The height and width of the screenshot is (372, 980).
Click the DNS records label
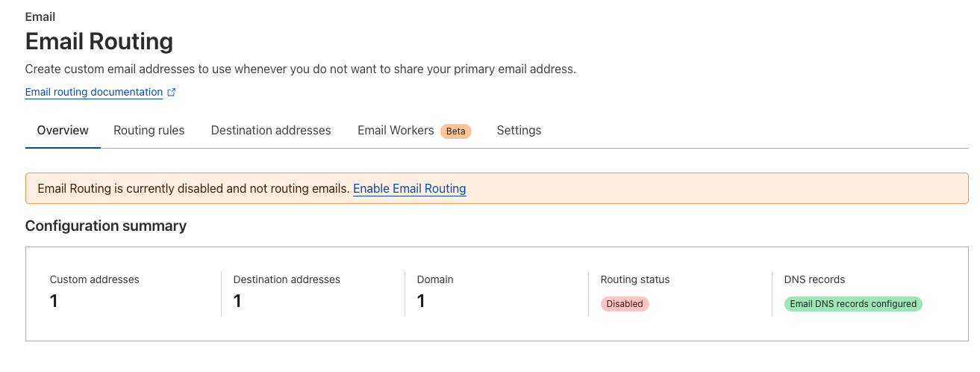coord(814,279)
